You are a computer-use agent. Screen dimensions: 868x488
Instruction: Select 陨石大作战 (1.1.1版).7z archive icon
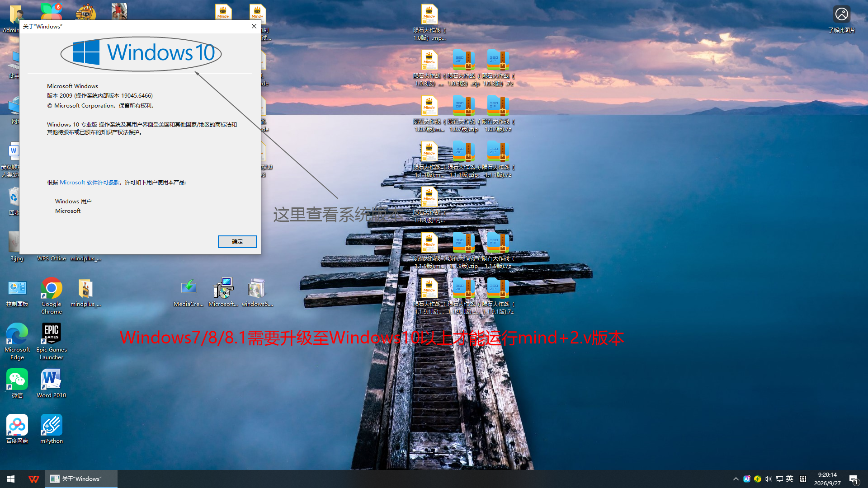click(x=498, y=160)
